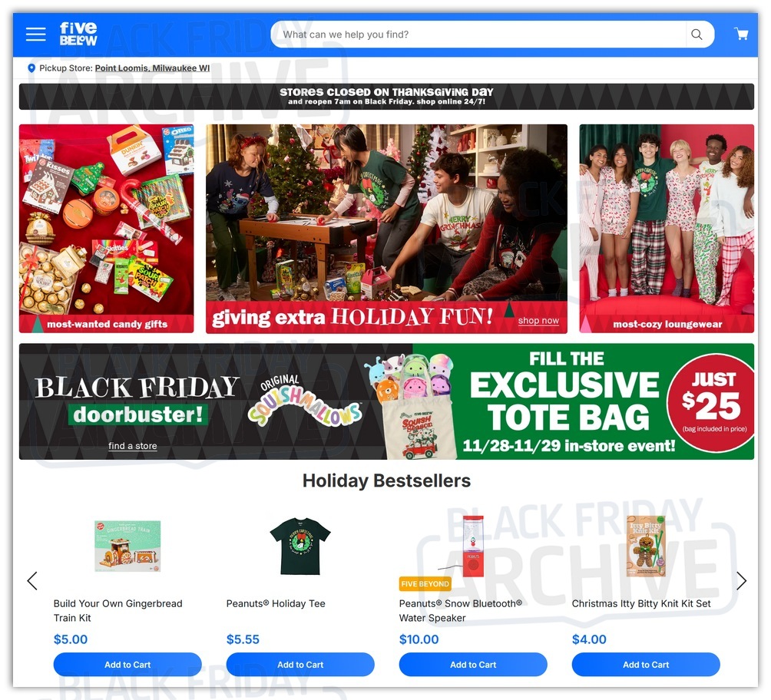
Task: Follow the 'shop now' holiday fun link
Action: point(538,321)
